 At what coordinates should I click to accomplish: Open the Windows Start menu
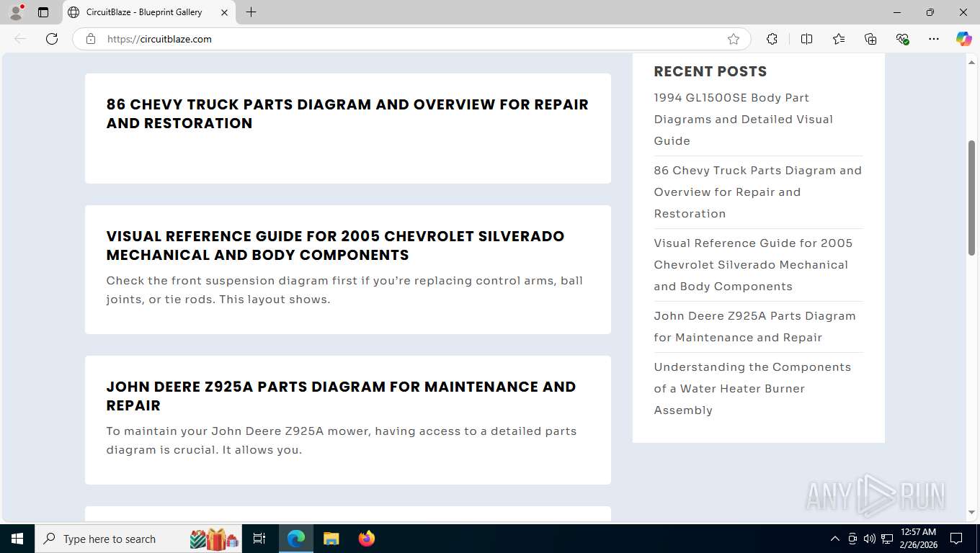click(17, 539)
